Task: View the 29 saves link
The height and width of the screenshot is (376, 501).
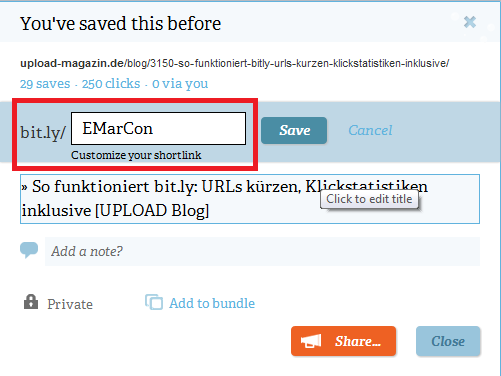Action: [45, 84]
